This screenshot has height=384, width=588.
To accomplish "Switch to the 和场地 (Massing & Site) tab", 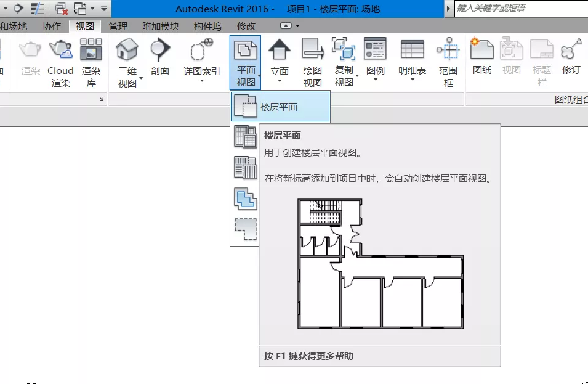I will [14, 27].
